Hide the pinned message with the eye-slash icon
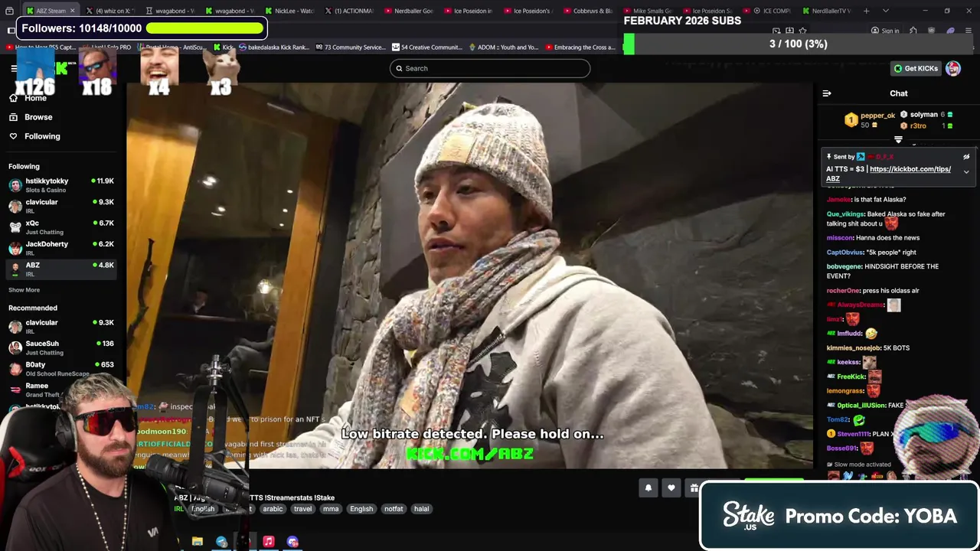Screen dimensions: 980x551 tap(966, 157)
